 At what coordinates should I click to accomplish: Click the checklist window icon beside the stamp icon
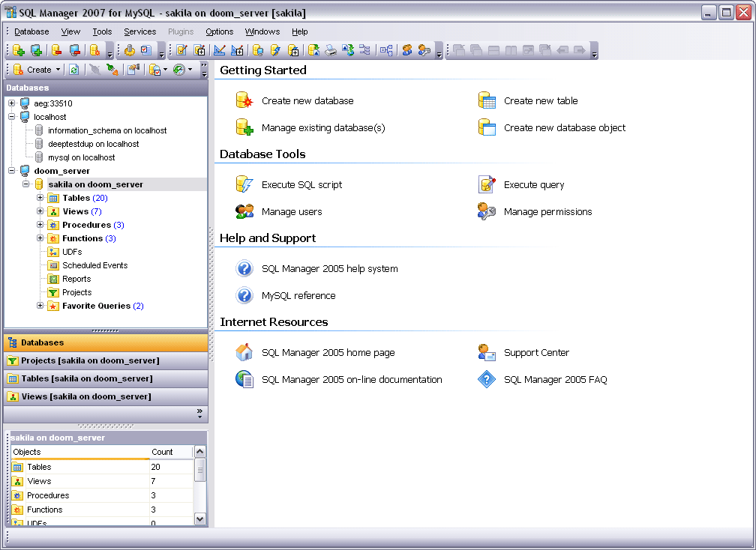pyautogui.click(x=146, y=50)
